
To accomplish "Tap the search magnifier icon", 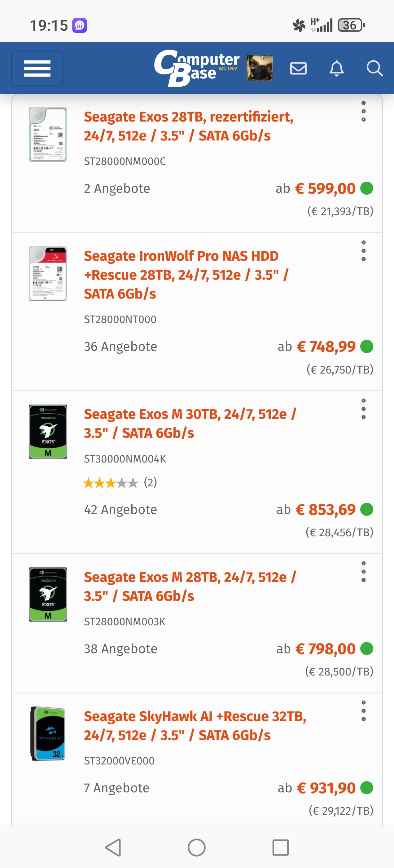I will click(x=374, y=69).
